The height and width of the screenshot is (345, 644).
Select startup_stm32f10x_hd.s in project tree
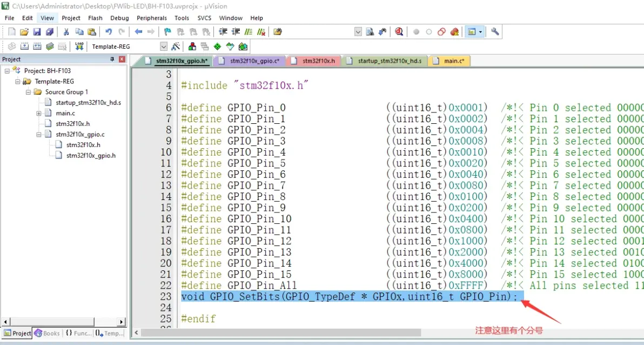coord(88,102)
